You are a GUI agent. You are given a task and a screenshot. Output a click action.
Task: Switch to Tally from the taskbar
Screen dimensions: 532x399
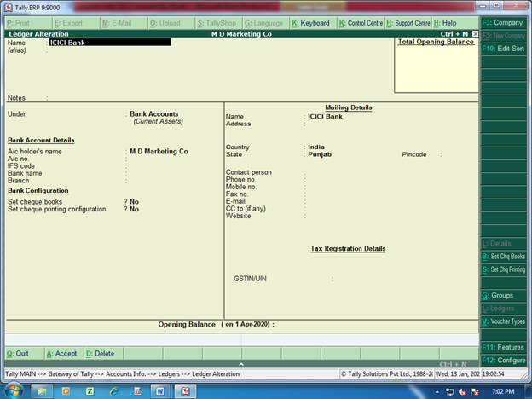coord(186,391)
